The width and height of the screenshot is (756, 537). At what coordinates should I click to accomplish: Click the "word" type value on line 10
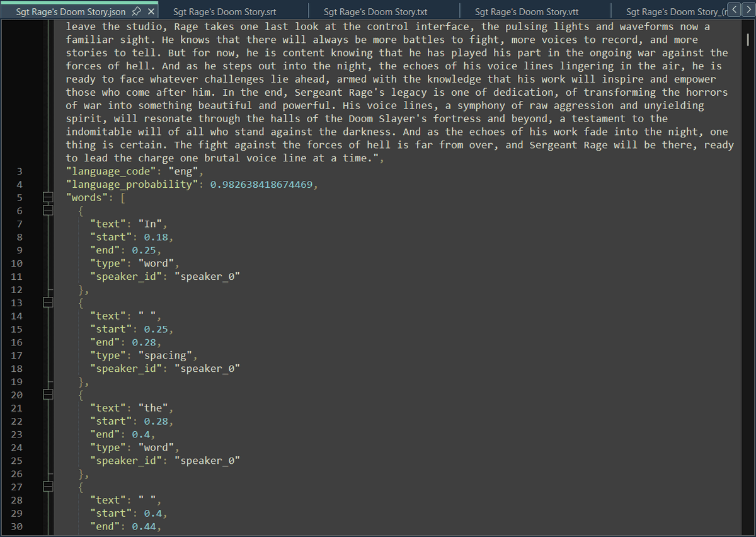[x=157, y=263]
